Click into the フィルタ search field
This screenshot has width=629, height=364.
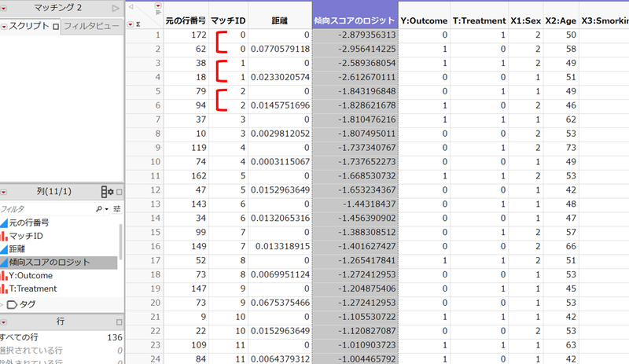(46, 209)
